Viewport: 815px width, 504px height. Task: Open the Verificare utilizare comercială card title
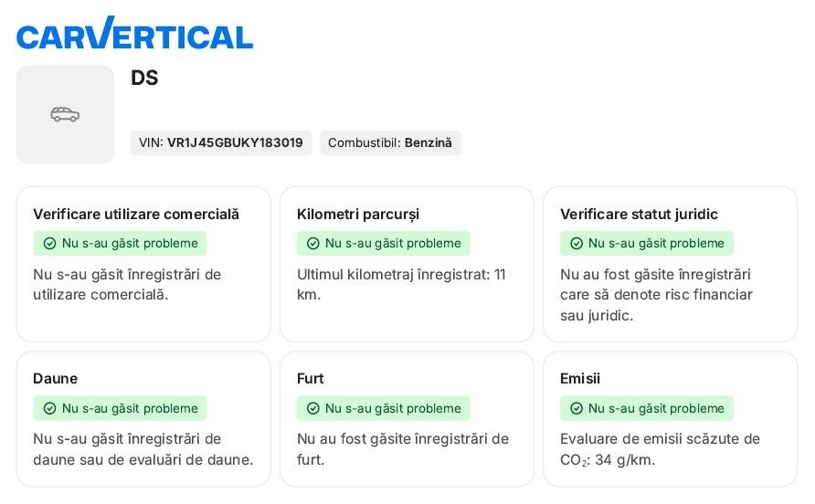(x=136, y=214)
